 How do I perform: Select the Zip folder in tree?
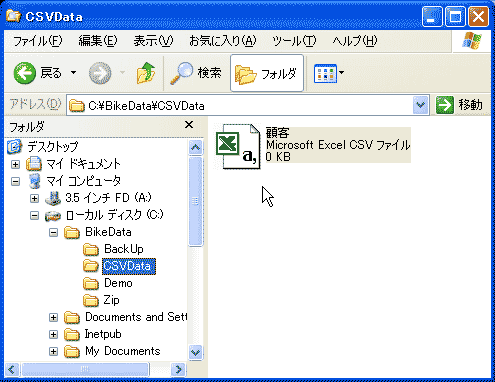[112, 300]
